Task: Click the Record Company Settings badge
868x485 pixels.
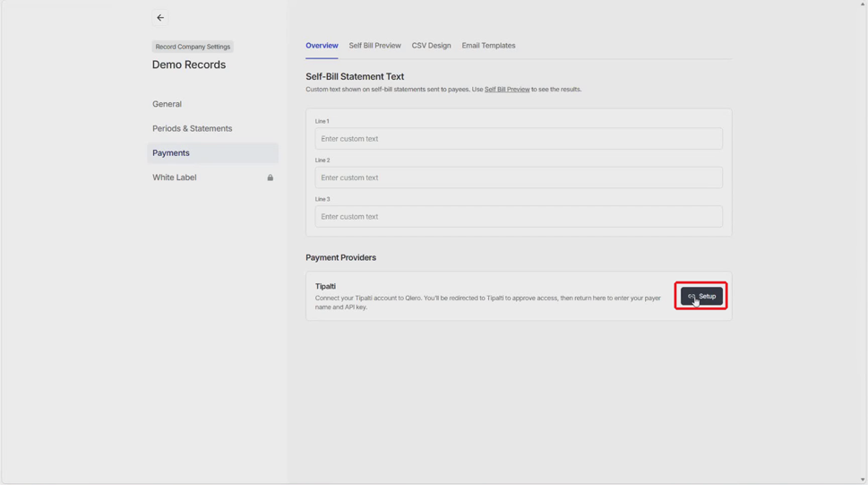Action: 193,47
